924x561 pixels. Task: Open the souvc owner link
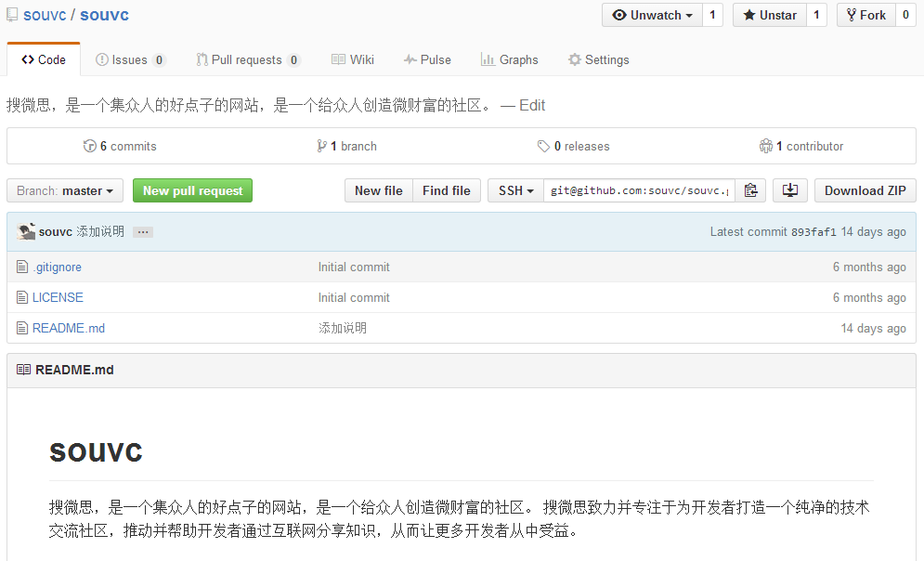(x=45, y=15)
